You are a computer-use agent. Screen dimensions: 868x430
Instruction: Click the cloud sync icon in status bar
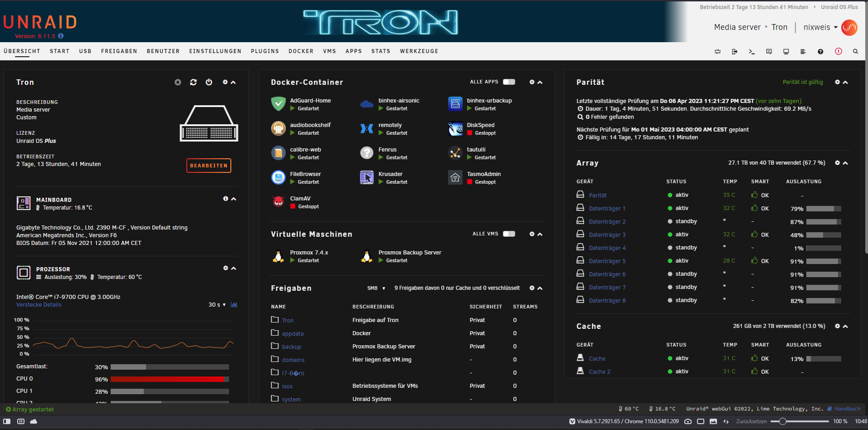(34, 421)
